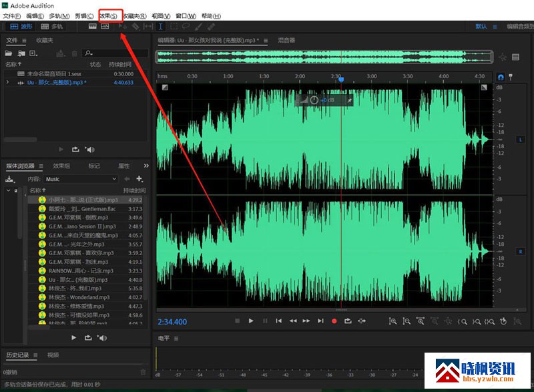Open the 帮助(H) menu
534x392 pixels.
pos(211,16)
